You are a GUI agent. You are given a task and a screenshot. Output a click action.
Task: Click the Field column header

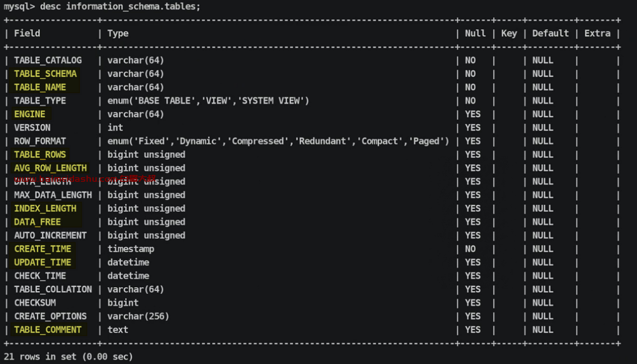(x=27, y=33)
